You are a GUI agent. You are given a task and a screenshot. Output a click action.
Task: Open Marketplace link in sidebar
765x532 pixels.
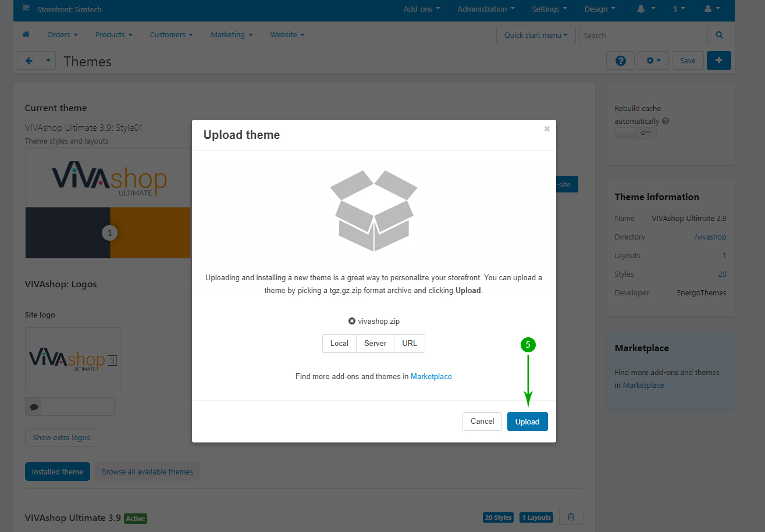643,385
